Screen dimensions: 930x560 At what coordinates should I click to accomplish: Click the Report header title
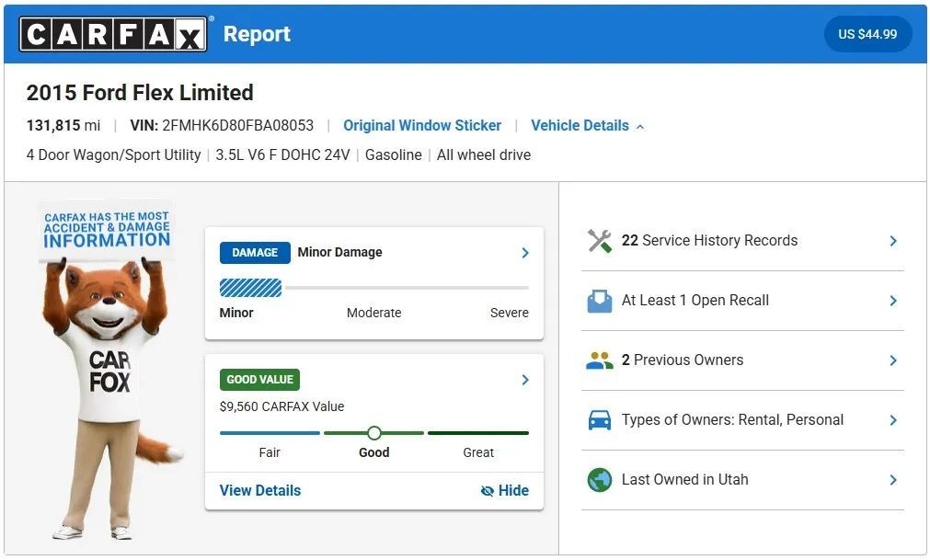point(257,34)
